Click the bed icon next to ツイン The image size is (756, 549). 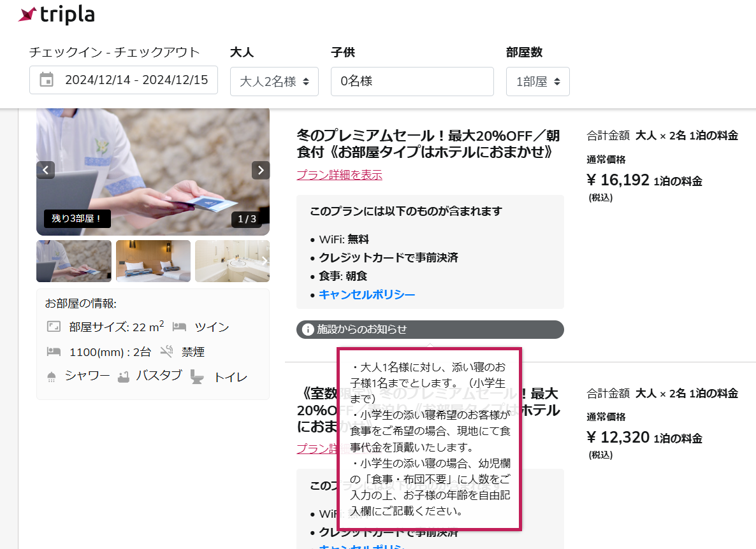(x=179, y=327)
